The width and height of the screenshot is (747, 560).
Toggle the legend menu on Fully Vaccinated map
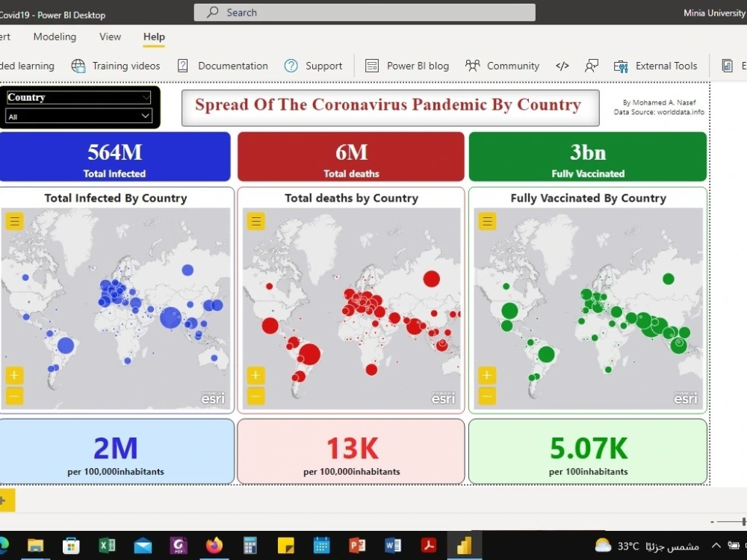click(x=487, y=221)
